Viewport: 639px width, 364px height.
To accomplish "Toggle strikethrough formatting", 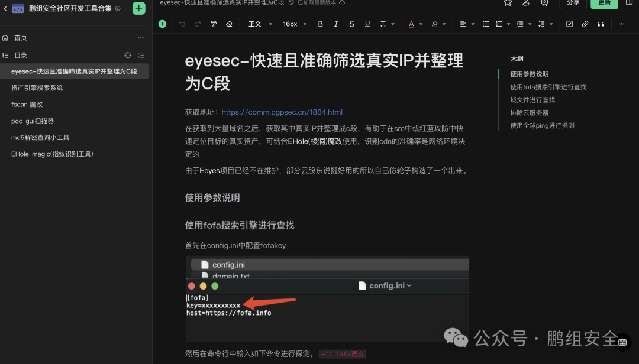I will [x=351, y=24].
